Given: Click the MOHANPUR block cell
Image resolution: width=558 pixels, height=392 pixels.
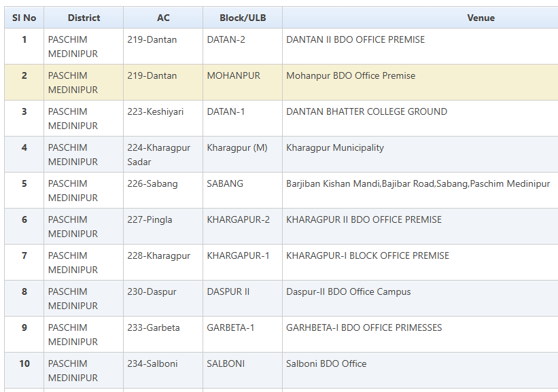Looking at the screenshot, I should (x=234, y=76).
